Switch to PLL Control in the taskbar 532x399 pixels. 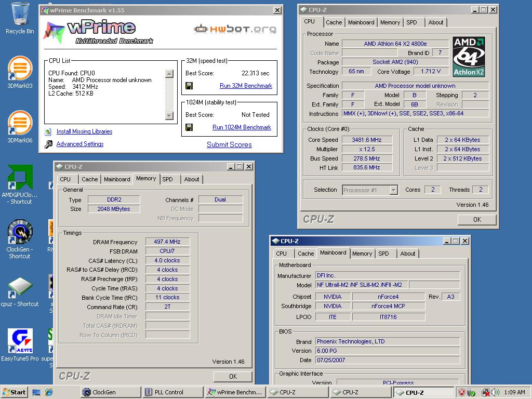173,392
